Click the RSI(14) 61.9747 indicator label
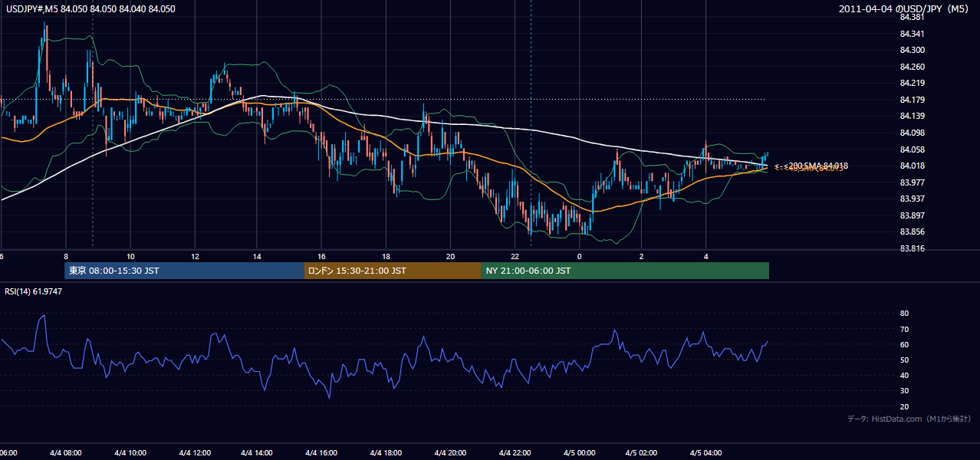Viewport: 980px width, 460px height. [33, 291]
